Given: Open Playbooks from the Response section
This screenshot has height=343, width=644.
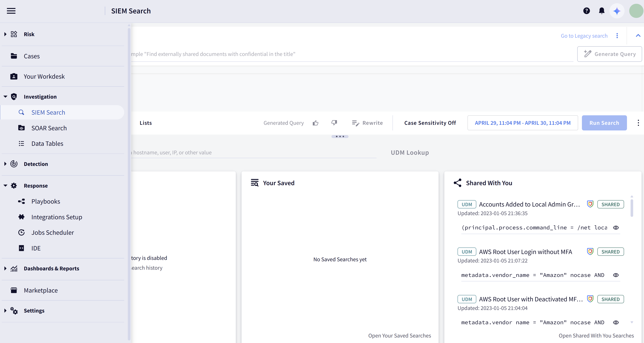Looking at the screenshot, I should 46,201.
